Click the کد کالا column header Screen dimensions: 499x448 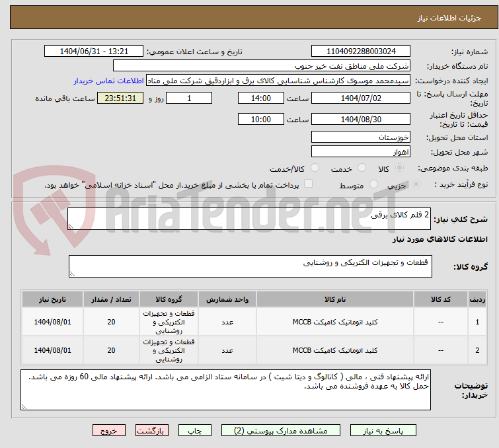(x=440, y=299)
